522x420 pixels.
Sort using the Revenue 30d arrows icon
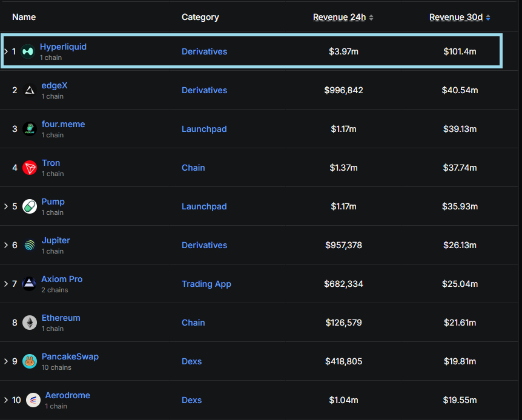click(x=488, y=18)
